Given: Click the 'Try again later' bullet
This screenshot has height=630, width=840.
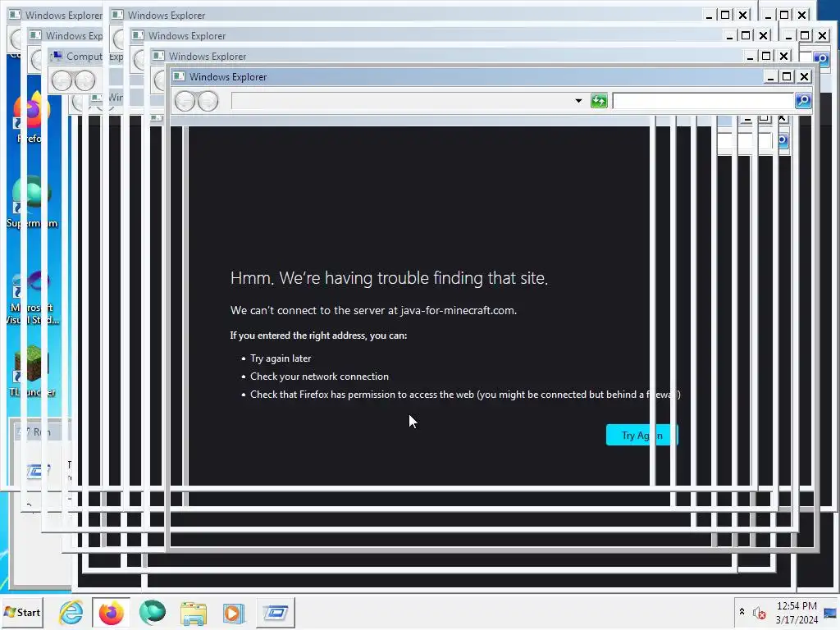Looking at the screenshot, I should click(x=281, y=358).
